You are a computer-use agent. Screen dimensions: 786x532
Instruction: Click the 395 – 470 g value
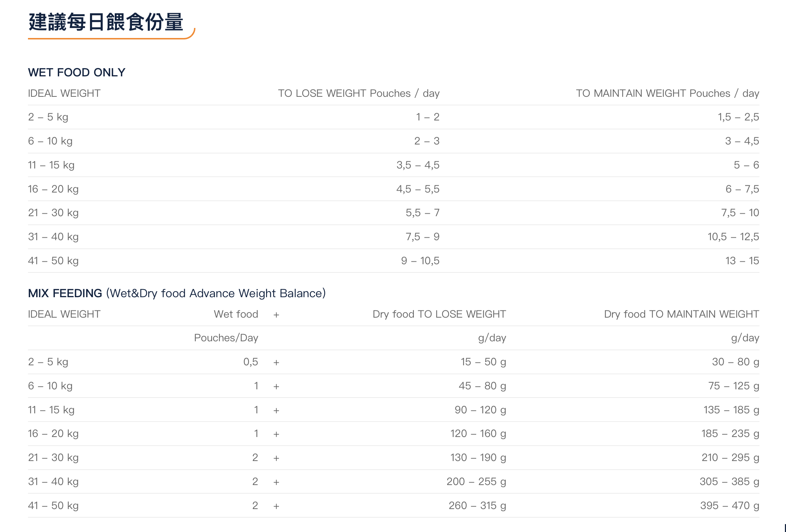729,505
